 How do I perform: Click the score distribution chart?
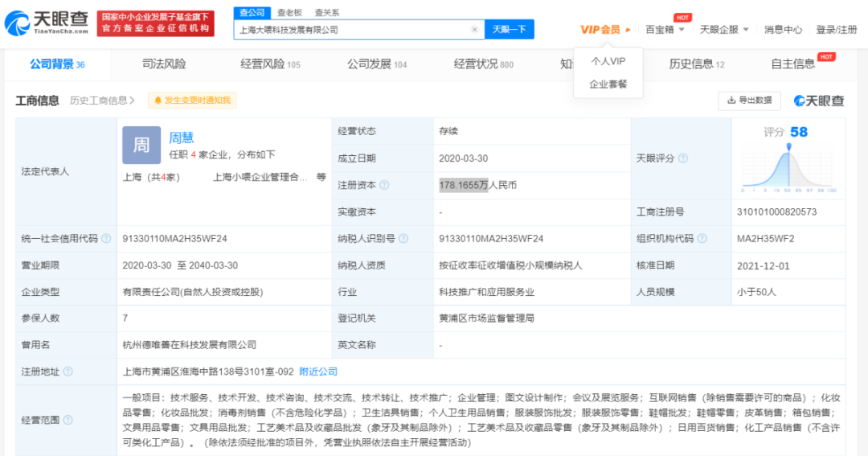(789, 168)
